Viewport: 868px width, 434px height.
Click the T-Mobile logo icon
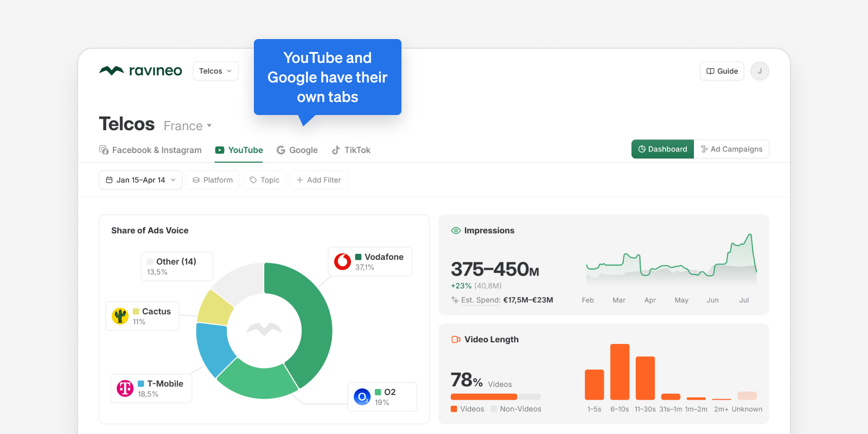click(x=125, y=388)
